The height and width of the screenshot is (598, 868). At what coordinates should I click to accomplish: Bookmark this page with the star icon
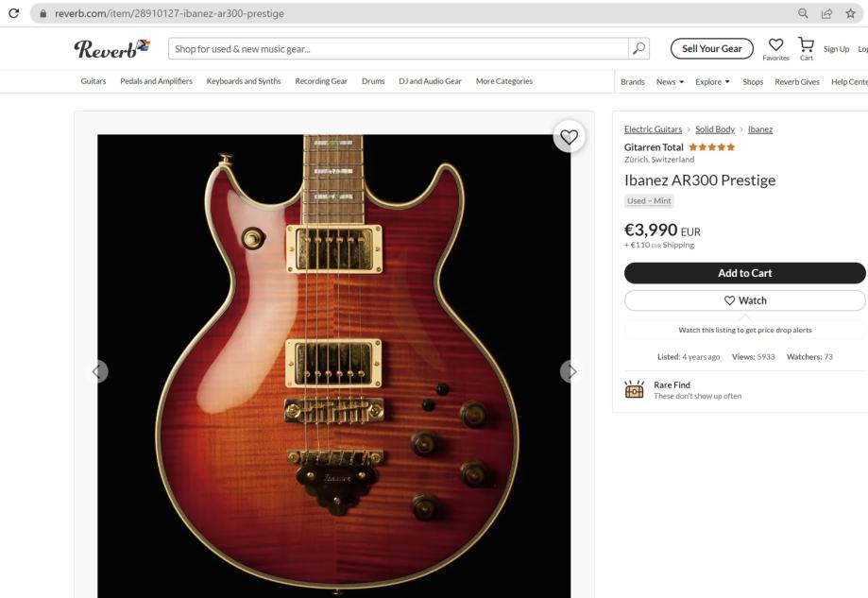pos(850,13)
